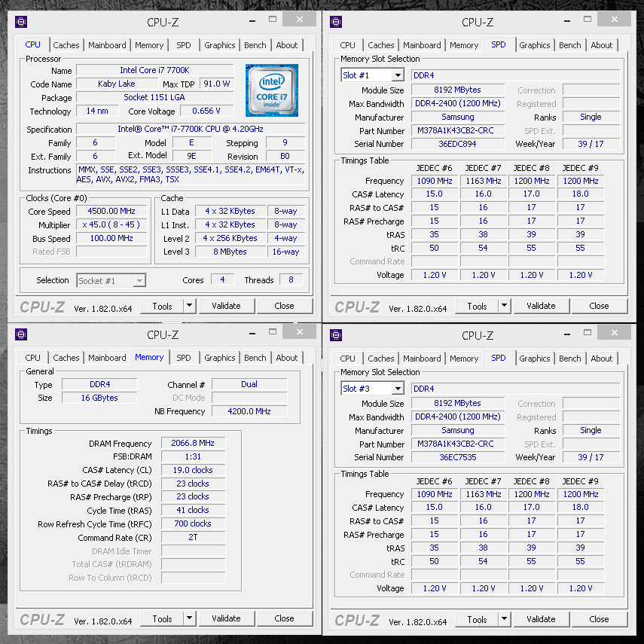Expand the Slot #1 memory slot dropdown

point(398,75)
